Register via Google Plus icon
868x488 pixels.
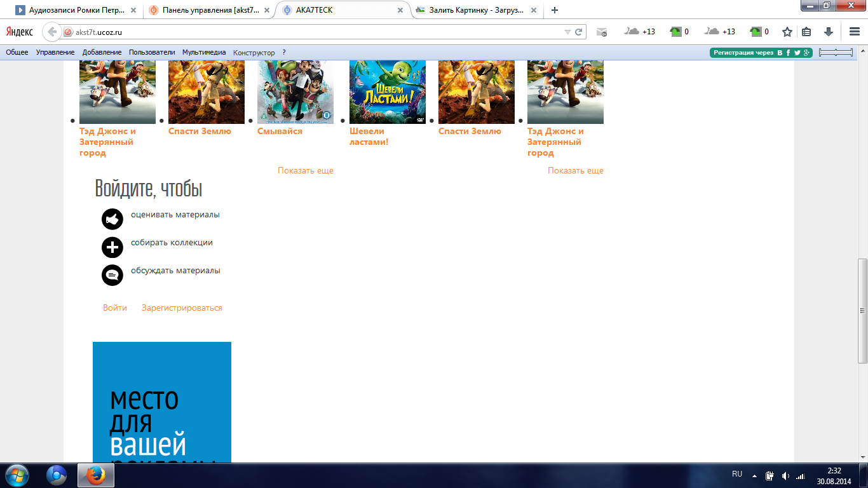click(x=807, y=53)
